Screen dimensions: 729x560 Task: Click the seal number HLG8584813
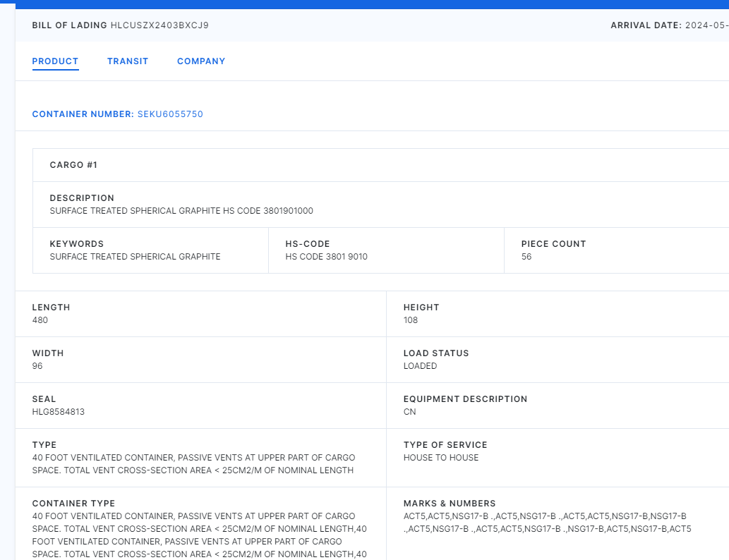pos(59,412)
